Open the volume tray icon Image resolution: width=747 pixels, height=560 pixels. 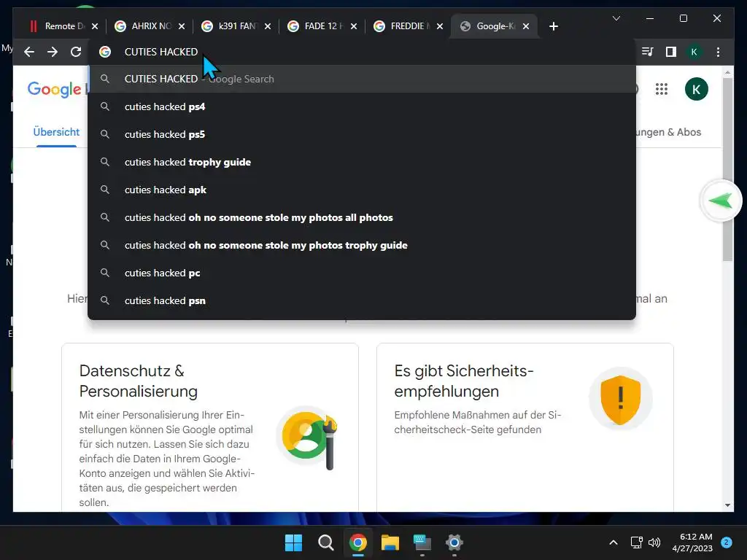coord(654,542)
